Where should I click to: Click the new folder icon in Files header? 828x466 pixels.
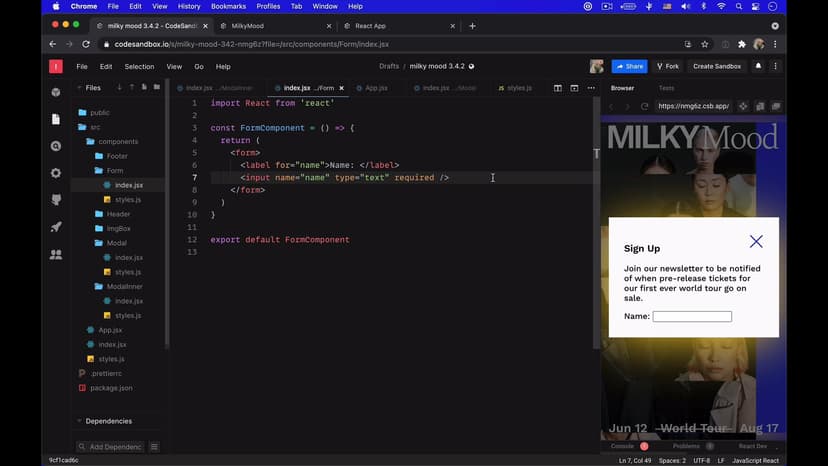(157, 88)
